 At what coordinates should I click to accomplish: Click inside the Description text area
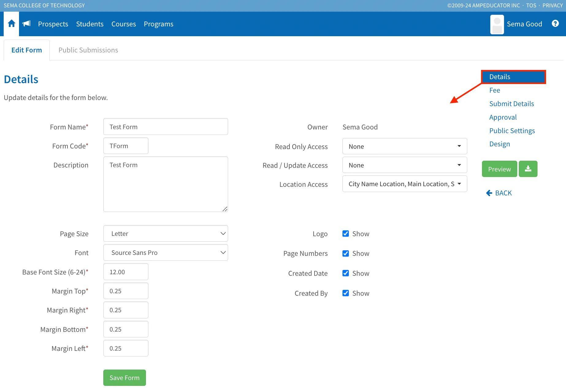[x=166, y=184]
